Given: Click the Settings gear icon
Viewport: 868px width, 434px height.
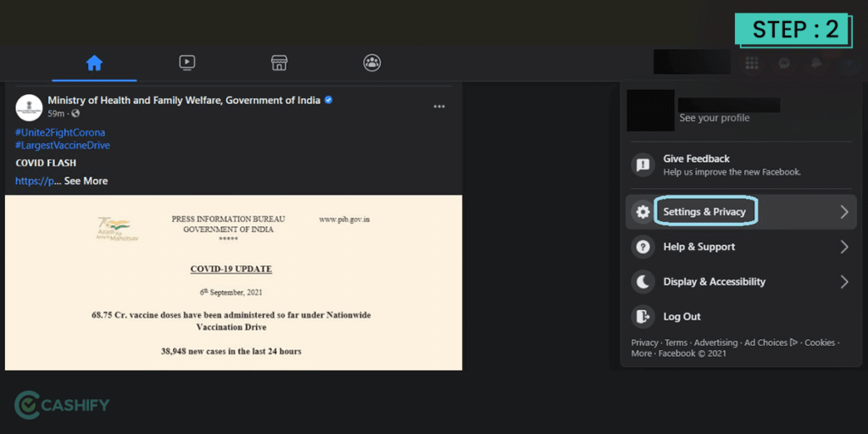Looking at the screenshot, I should point(643,211).
